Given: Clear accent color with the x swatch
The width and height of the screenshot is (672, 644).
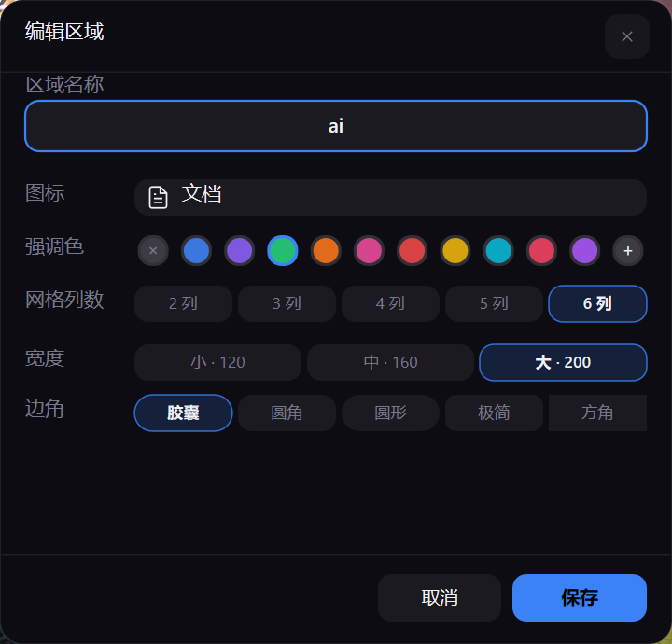Looking at the screenshot, I should point(153,251).
